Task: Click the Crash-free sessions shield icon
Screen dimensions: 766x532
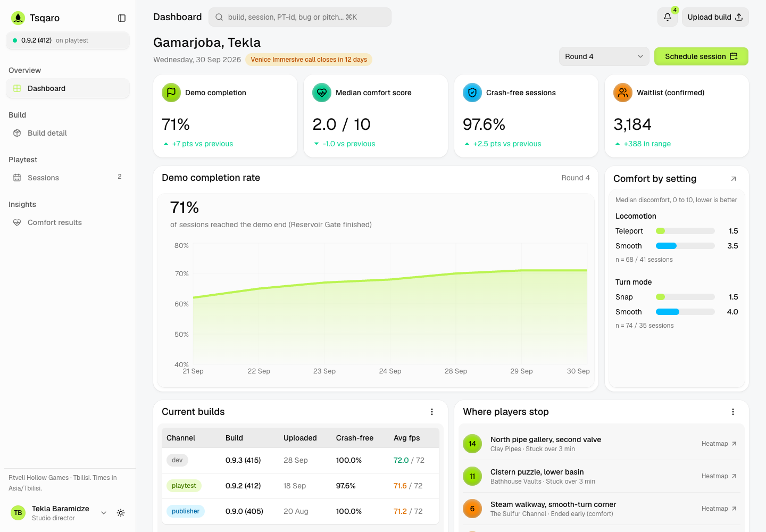Action: tap(472, 93)
